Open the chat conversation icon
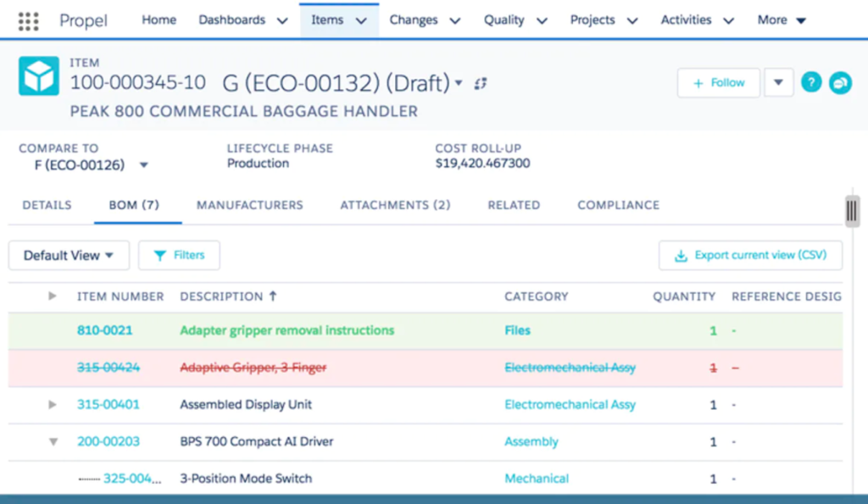The height and width of the screenshot is (504, 868). click(x=840, y=83)
